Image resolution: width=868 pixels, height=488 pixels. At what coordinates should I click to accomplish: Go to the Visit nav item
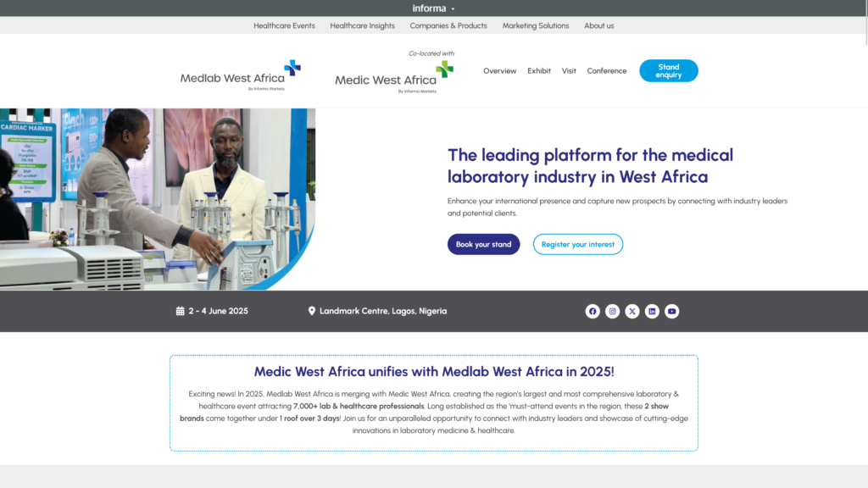click(569, 71)
